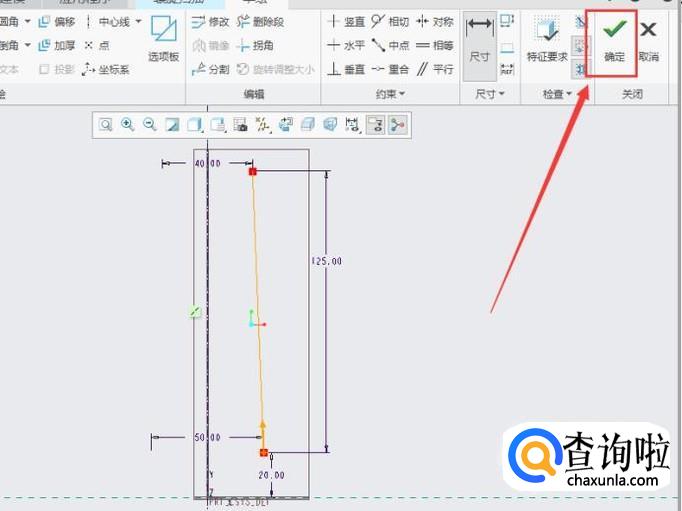The height and width of the screenshot is (511, 682).
Task: Select the 坐标系 coordinate system tool
Action: pyautogui.click(x=106, y=69)
